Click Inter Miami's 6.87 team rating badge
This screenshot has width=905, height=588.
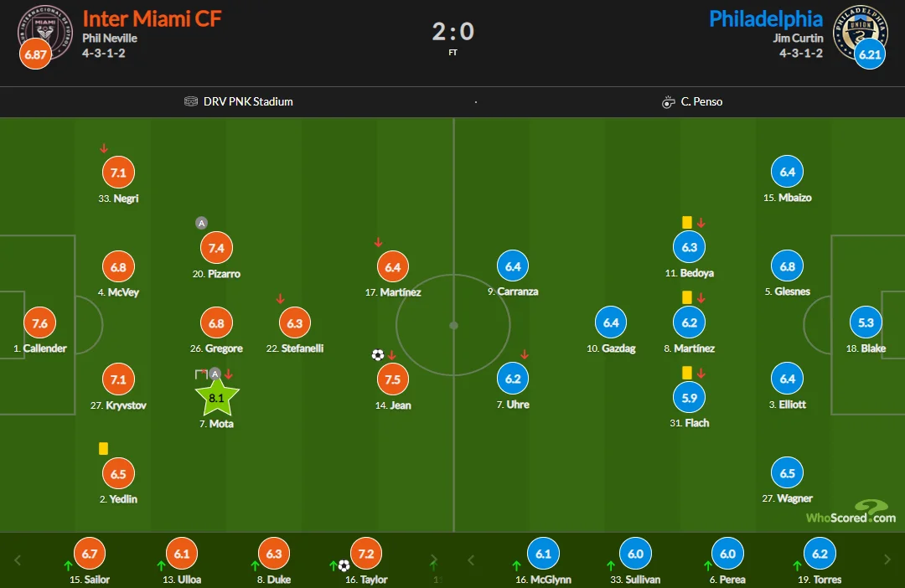pos(35,54)
